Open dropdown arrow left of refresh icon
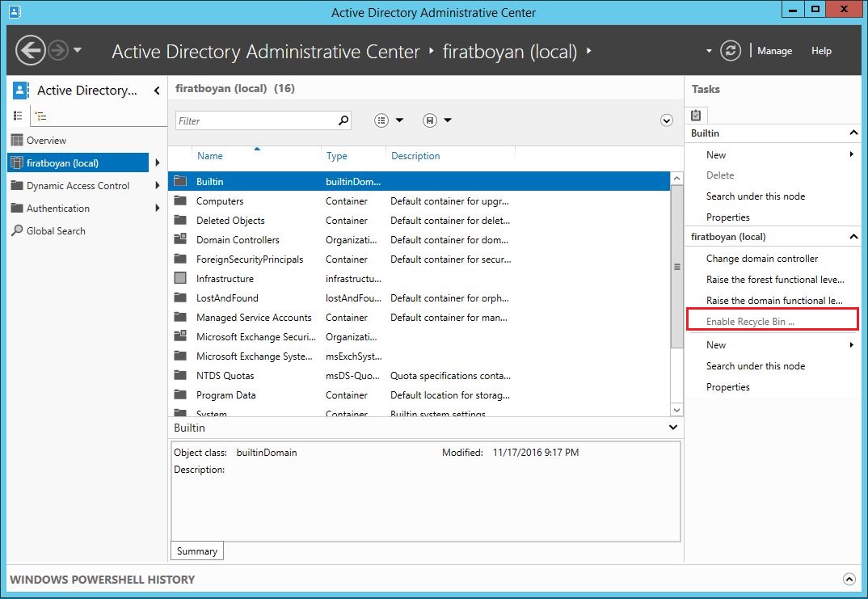868x599 pixels. (x=709, y=51)
